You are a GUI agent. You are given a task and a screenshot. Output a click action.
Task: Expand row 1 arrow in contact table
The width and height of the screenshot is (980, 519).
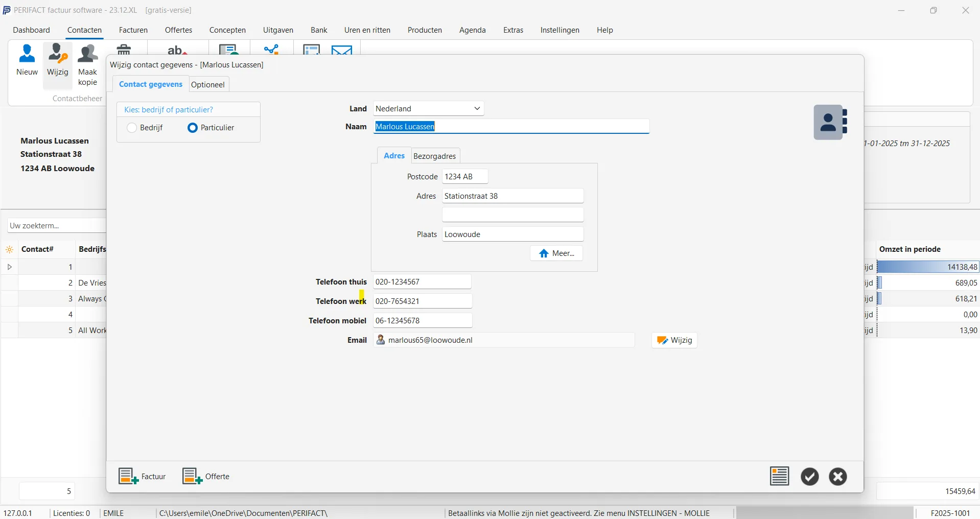point(9,267)
